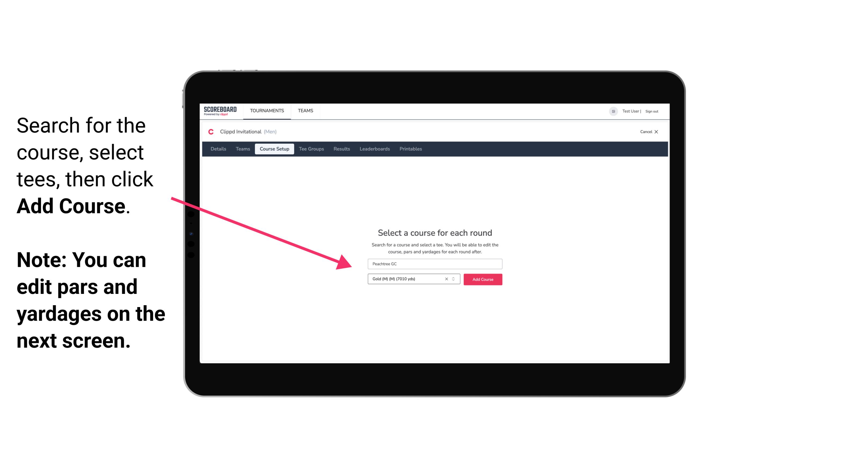Click the Test User account icon
The height and width of the screenshot is (467, 868).
tap(611, 111)
